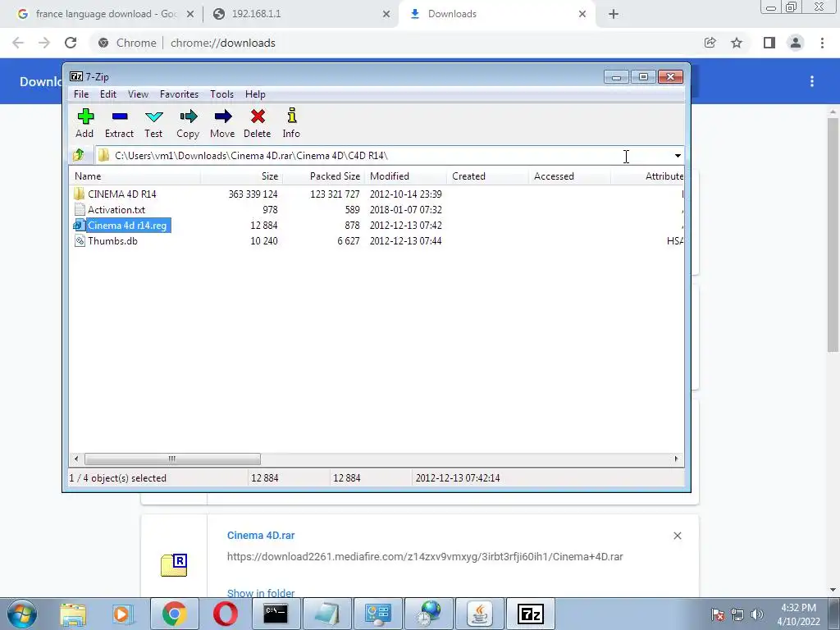Image resolution: width=840 pixels, height=630 pixels.
Task: Open the Favorites menu
Action: 179,94
